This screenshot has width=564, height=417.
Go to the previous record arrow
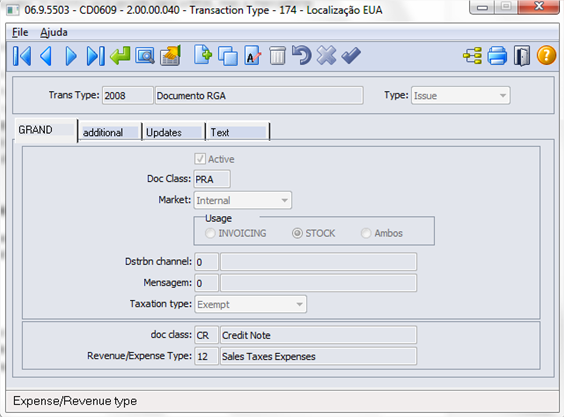pyautogui.click(x=46, y=56)
